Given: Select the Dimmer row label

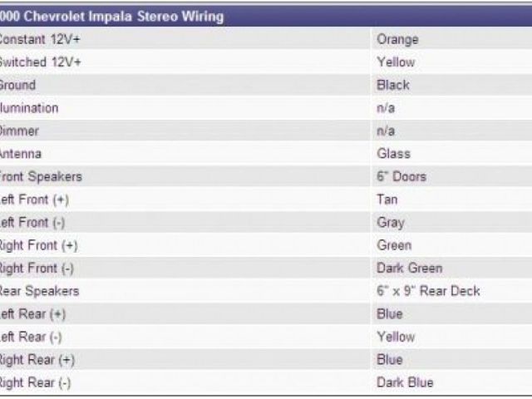Looking at the screenshot, I should (20, 131).
